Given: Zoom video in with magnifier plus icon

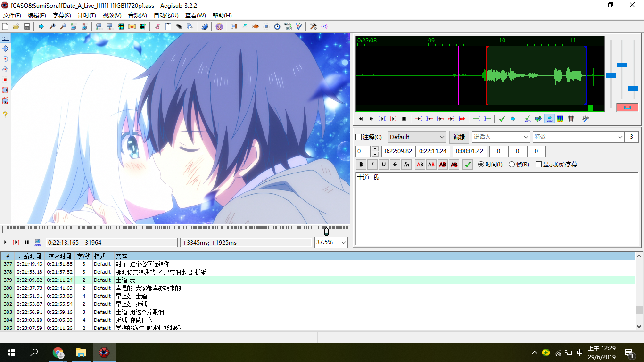Looking at the screenshot, I should coord(52,26).
